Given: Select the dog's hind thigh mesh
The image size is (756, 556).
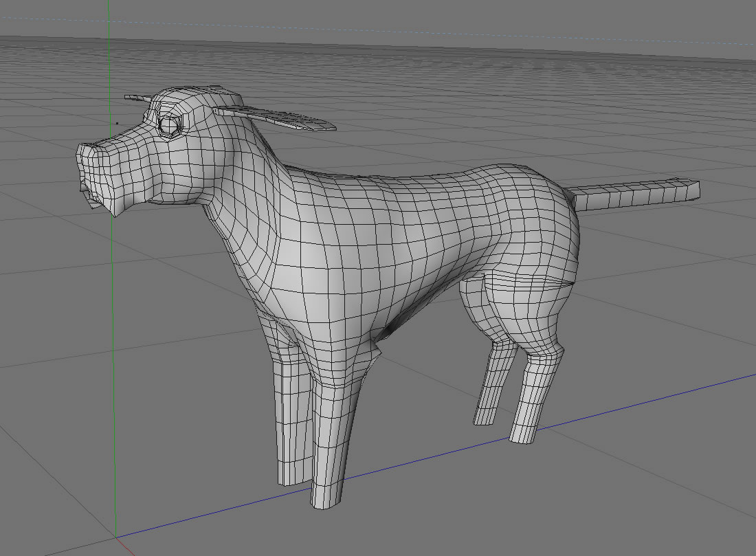Looking at the screenshot, I should (521, 309).
